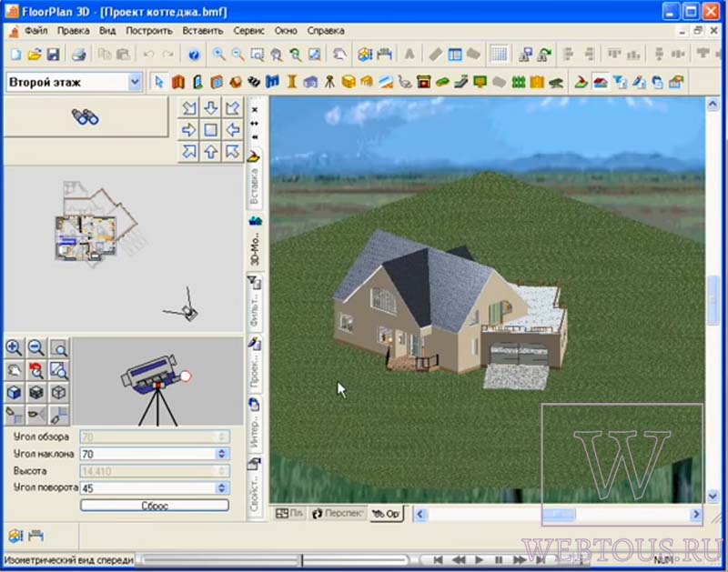This screenshot has height=572, width=728.
Task: Open a project with the folder icon
Action: click(35, 55)
